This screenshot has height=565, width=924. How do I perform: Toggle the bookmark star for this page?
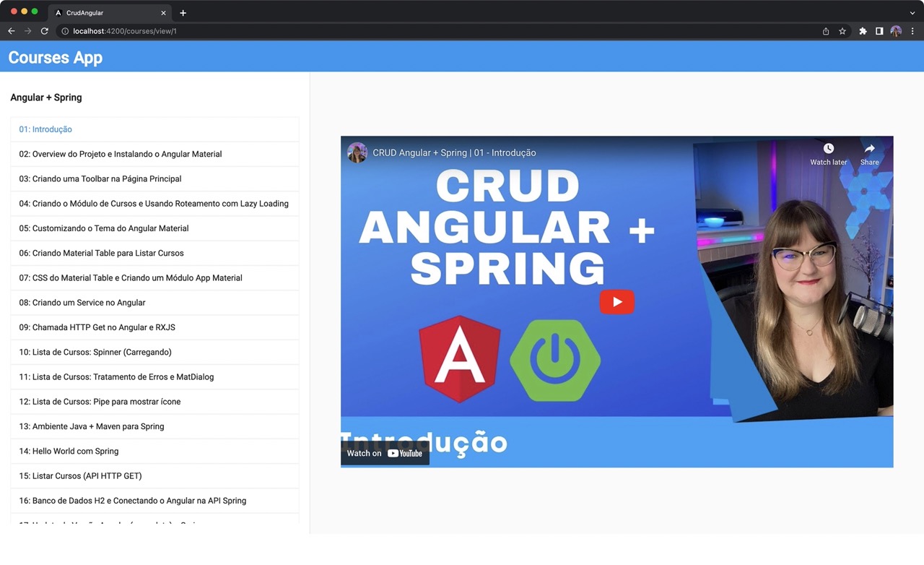[x=843, y=31]
